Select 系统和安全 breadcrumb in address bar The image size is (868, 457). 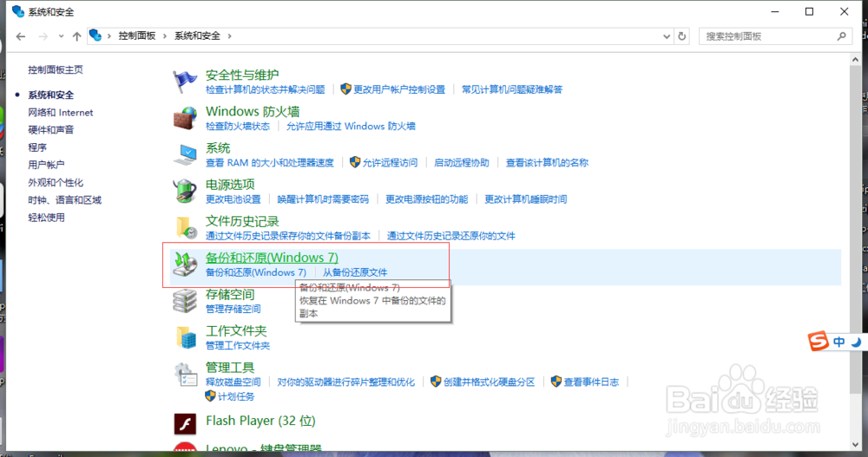[x=197, y=36]
